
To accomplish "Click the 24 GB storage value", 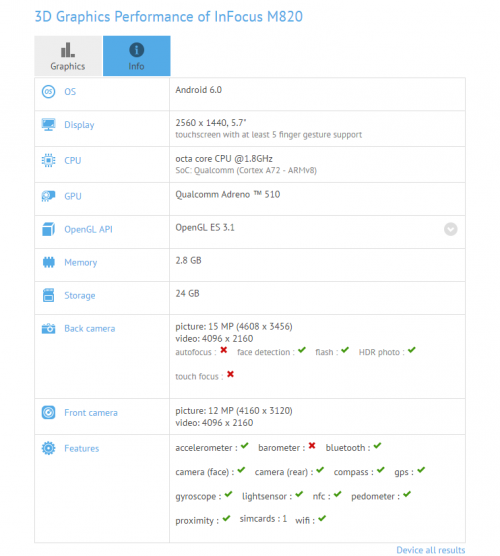I will point(187,293).
